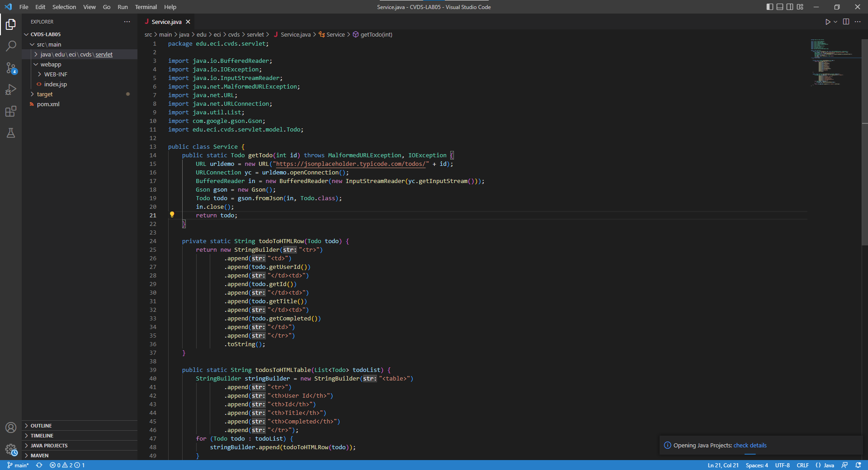Screen dimensions: 868x470
Task: Close the Service.java tab
Action: pos(188,22)
